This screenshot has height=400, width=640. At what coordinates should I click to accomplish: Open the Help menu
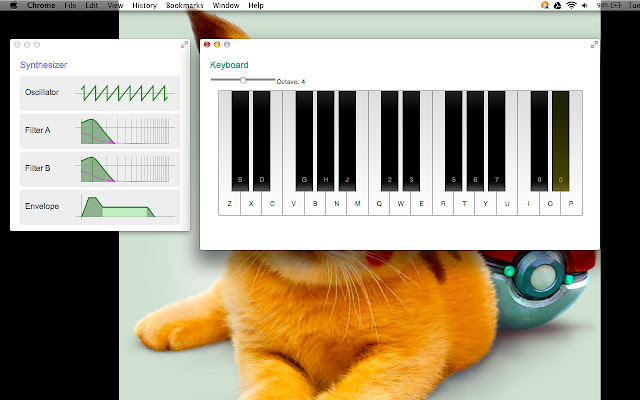(x=256, y=5)
